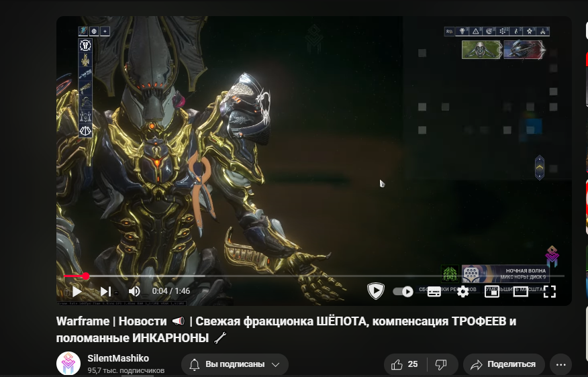Play the paused YouTube video
Viewport: 588px width, 377px height.
[x=77, y=291]
